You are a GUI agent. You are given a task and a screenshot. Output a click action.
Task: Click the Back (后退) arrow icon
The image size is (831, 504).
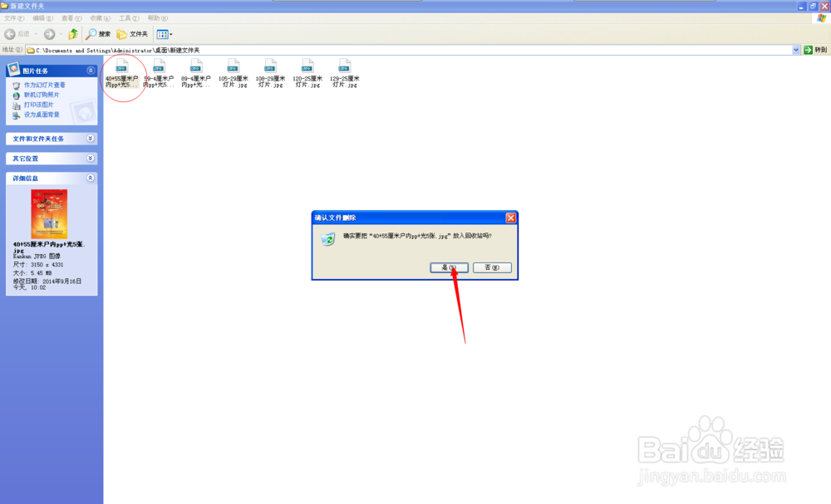(9, 34)
